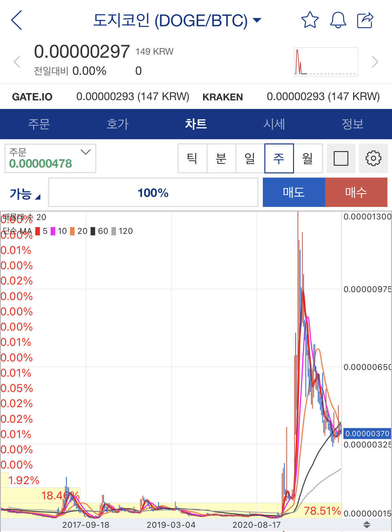
Task: Select the 틱 tick interval
Action: (x=192, y=159)
